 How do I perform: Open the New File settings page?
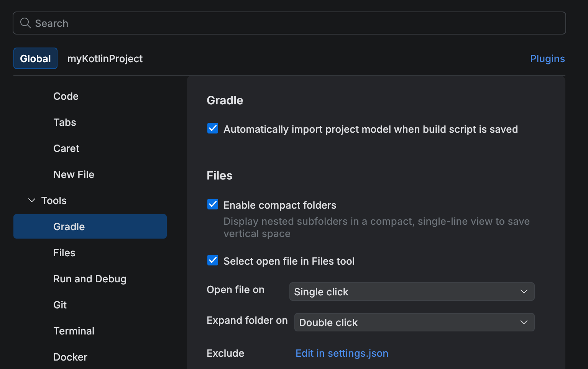tap(74, 174)
